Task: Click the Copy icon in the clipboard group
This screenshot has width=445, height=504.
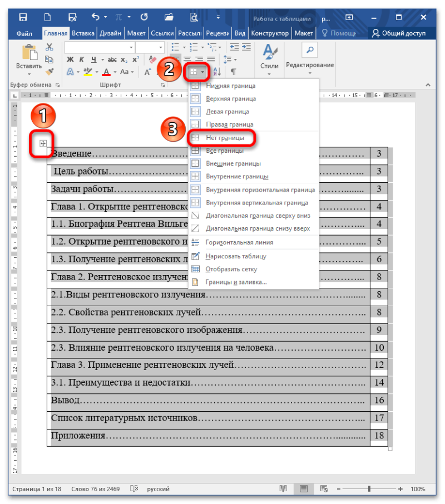Action: coord(50,59)
